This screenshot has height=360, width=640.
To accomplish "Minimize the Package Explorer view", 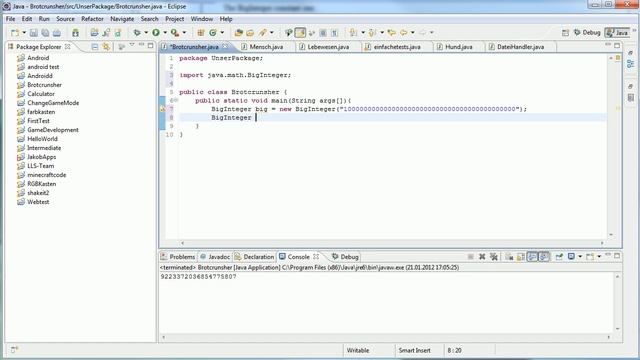I will [141, 45].
